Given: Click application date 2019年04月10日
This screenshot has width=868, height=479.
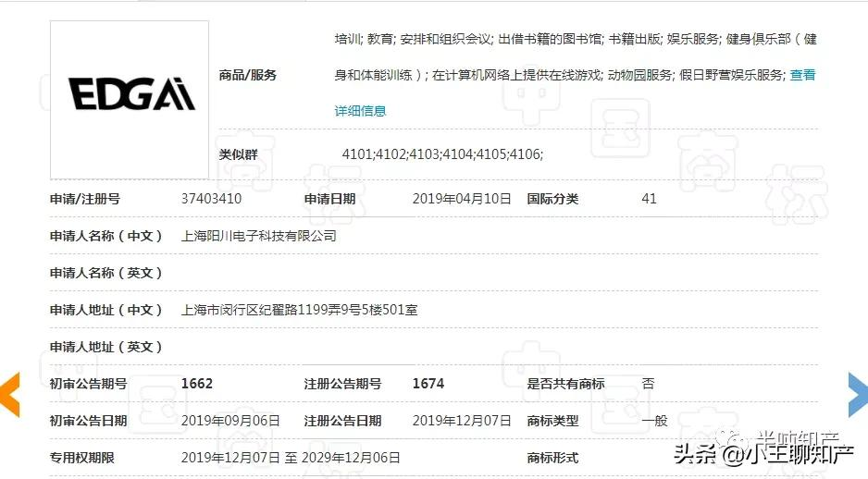Looking at the screenshot, I should [x=462, y=199].
